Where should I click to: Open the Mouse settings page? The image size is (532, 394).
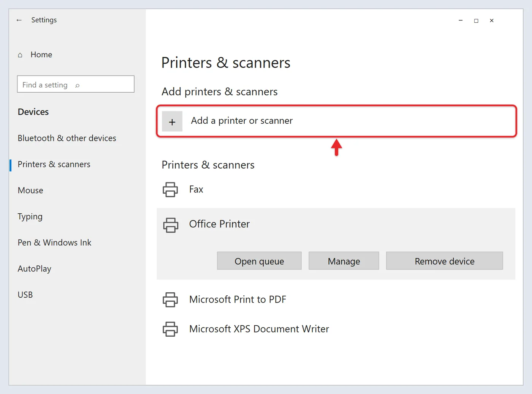(x=30, y=191)
